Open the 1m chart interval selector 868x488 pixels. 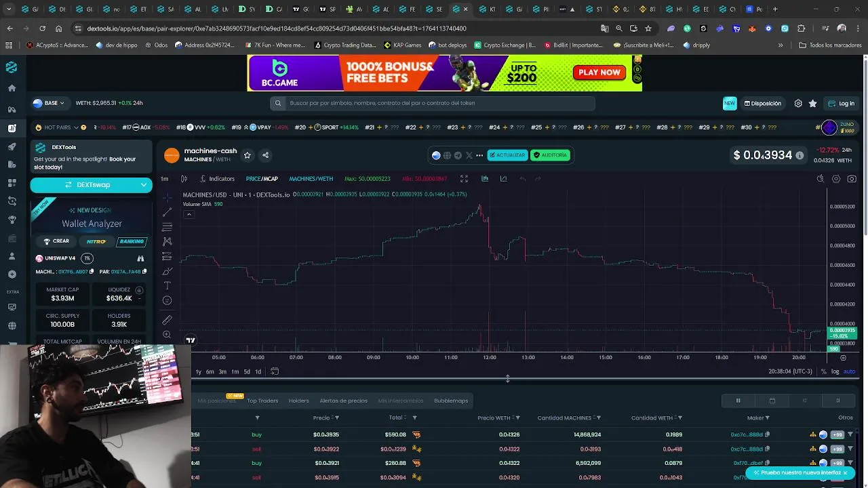tap(165, 179)
